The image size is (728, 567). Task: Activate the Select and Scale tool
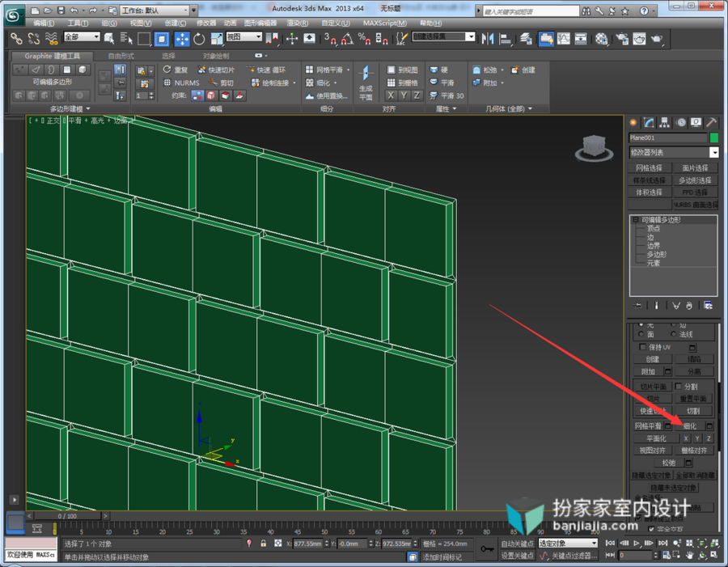point(216,39)
